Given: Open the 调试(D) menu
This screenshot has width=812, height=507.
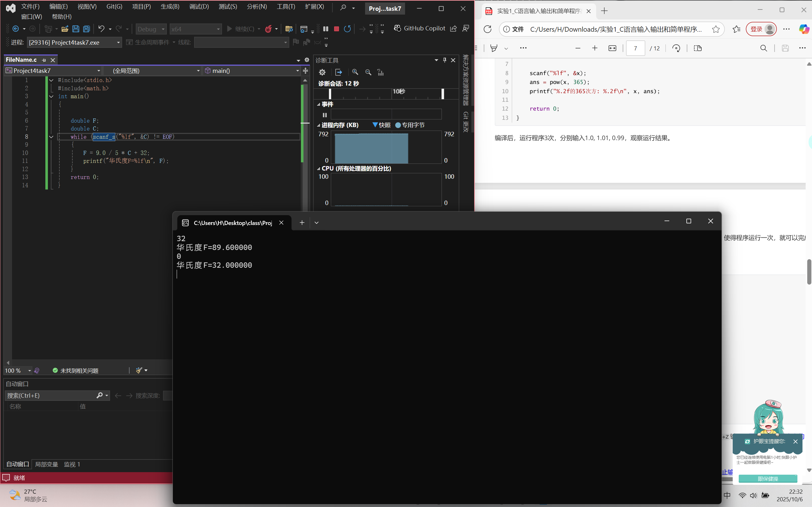Looking at the screenshot, I should point(199,7).
